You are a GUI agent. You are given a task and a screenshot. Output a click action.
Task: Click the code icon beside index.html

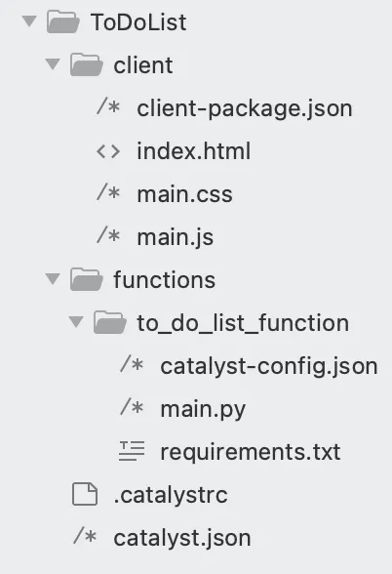tap(108, 151)
